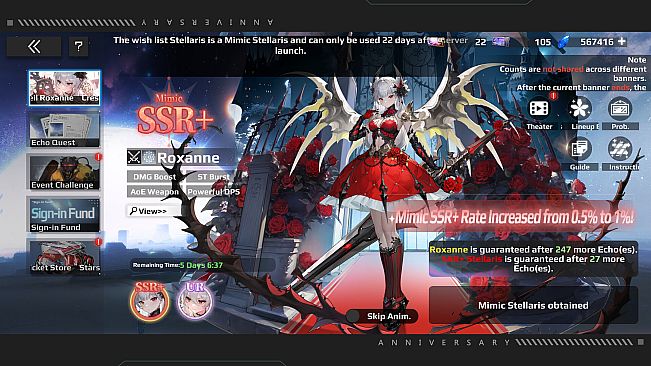This screenshot has width=651, height=366.
Task: Go back using the double-chevron button
Action: tap(34, 46)
